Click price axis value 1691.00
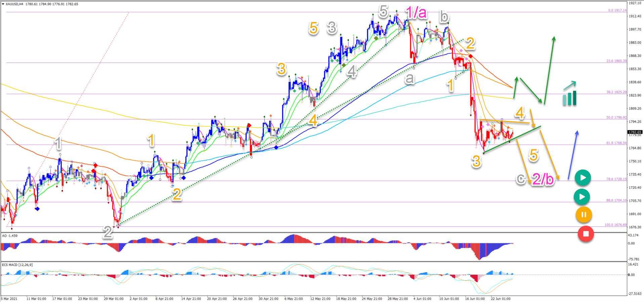Viewport: 644px width, 302px height. click(x=635, y=214)
